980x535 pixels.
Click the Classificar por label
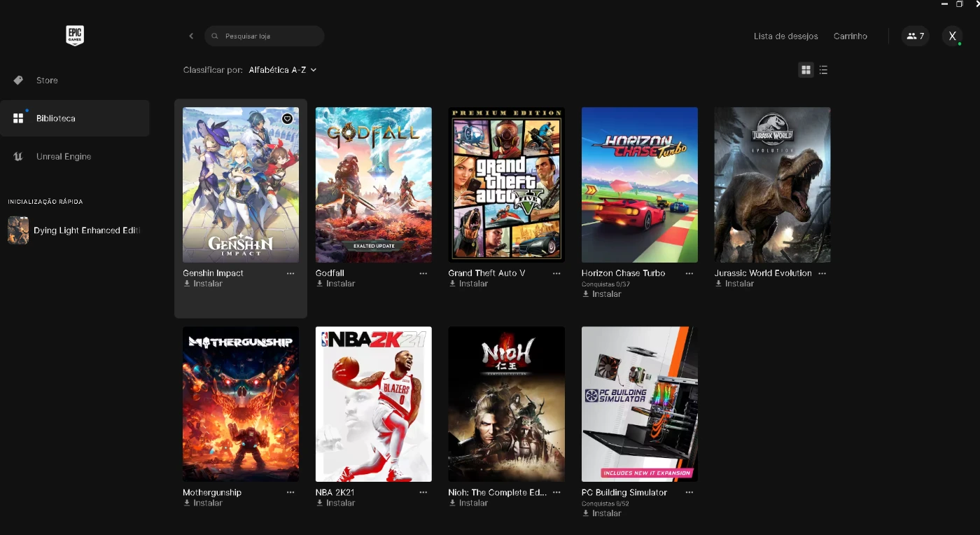[x=213, y=70]
